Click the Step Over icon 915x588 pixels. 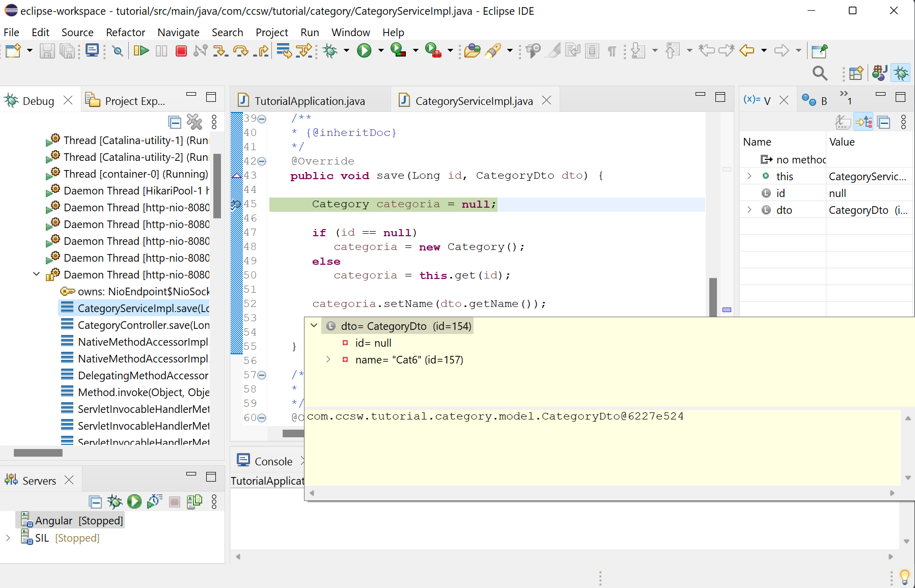click(x=240, y=50)
